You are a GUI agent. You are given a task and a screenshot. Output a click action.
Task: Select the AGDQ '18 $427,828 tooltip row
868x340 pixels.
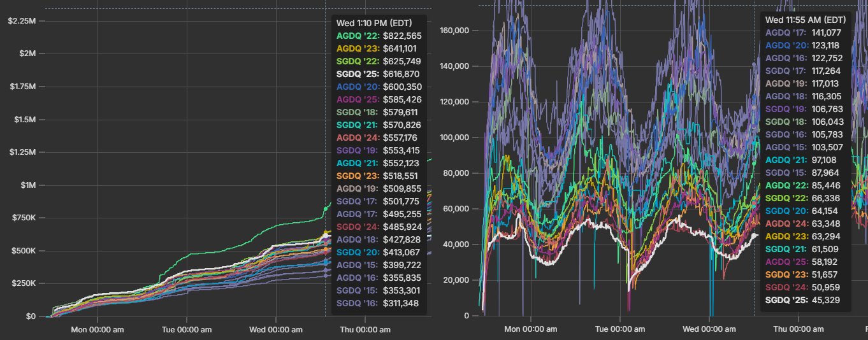(379, 239)
